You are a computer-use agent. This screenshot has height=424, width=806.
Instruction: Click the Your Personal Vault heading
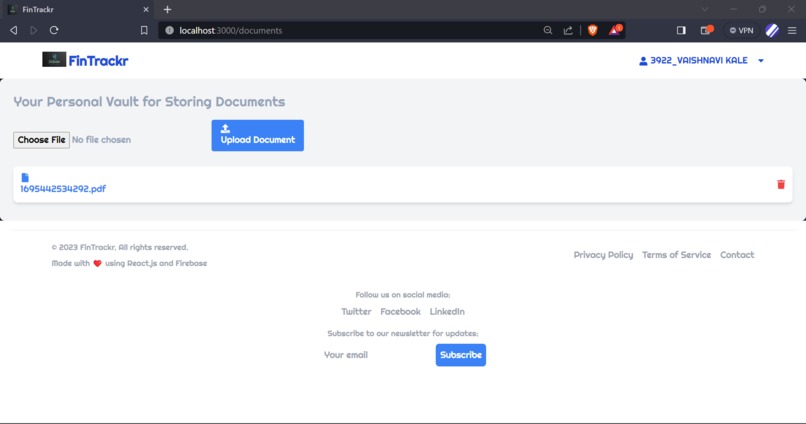[149, 102]
